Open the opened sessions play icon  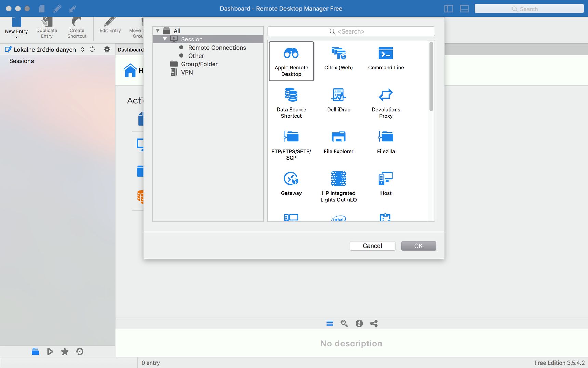[50, 352]
